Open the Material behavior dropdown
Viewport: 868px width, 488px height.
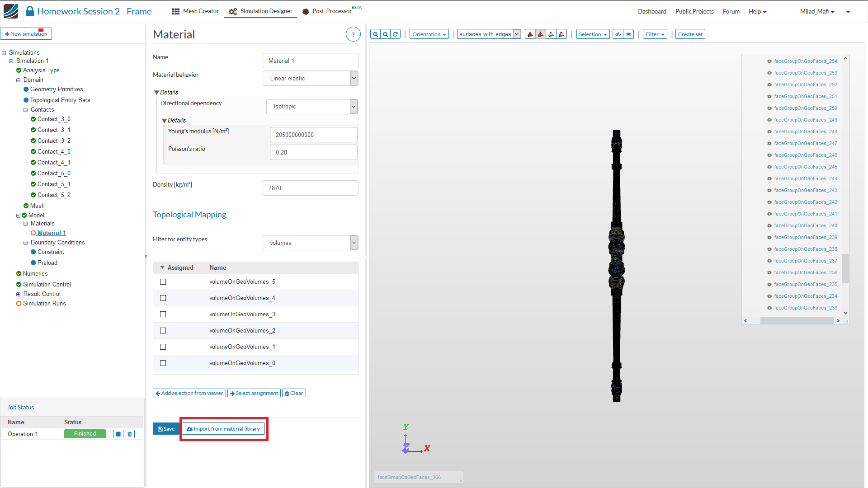click(310, 78)
